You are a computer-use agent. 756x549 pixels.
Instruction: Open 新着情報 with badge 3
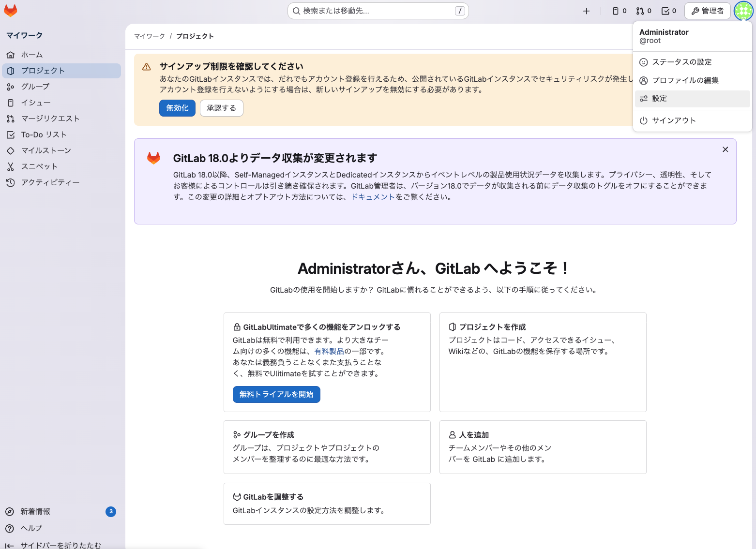(35, 511)
